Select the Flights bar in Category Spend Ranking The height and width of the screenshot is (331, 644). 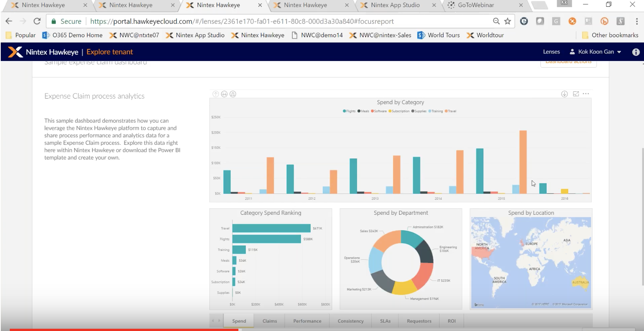point(267,239)
